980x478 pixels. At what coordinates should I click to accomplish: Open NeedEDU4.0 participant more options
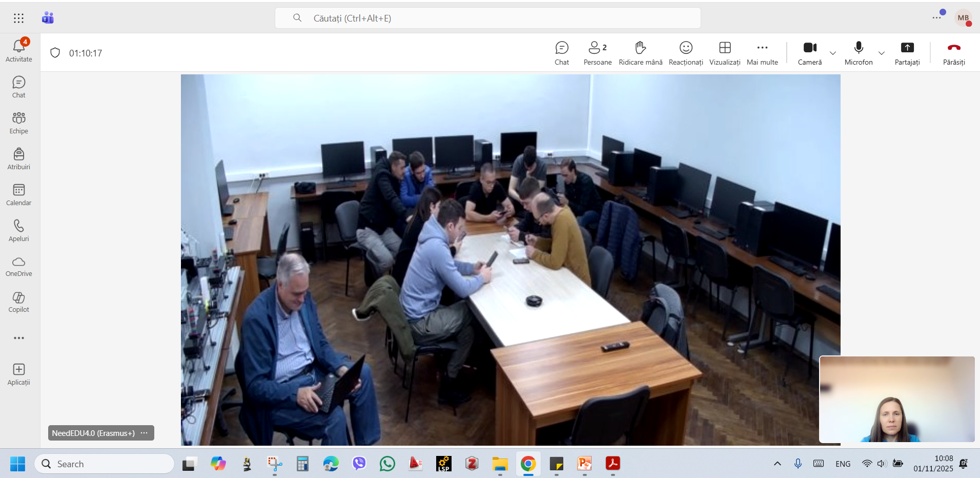[x=145, y=433]
